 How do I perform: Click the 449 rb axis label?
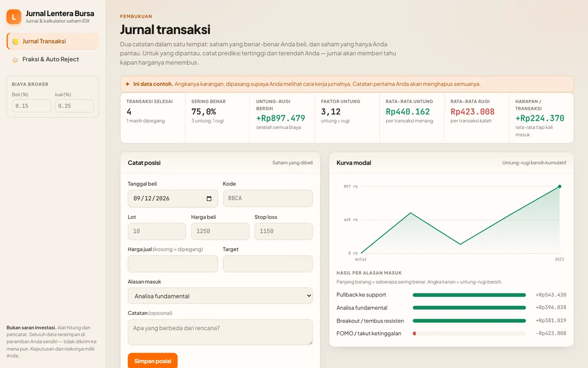(x=350, y=220)
